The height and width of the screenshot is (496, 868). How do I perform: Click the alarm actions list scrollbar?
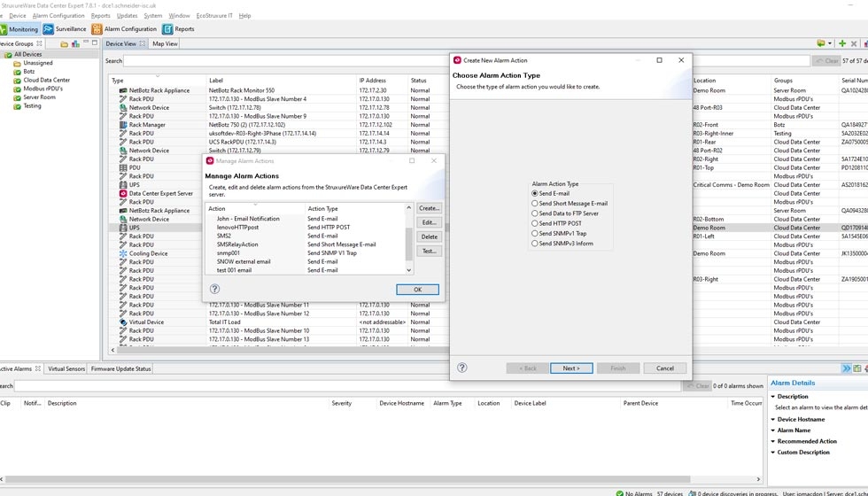point(409,239)
